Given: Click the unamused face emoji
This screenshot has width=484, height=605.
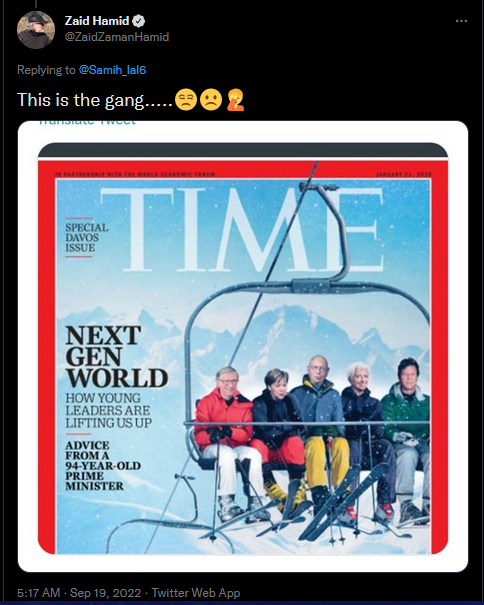Looking at the screenshot, I should pyautogui.click(x=186, y=100).
